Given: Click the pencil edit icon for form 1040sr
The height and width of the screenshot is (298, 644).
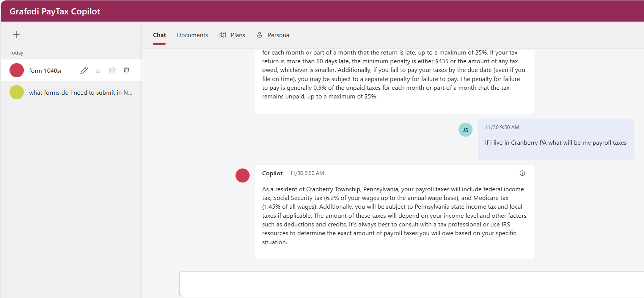Looking at the screenshot, I should point(84,70).
